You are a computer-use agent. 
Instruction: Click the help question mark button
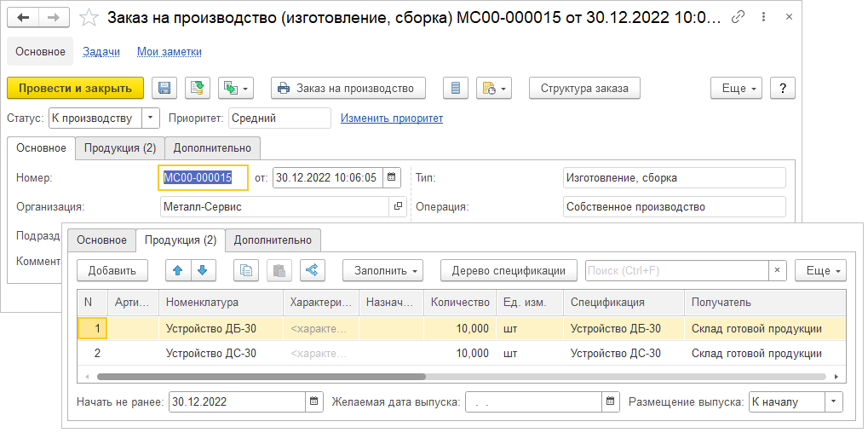[782, 88]
